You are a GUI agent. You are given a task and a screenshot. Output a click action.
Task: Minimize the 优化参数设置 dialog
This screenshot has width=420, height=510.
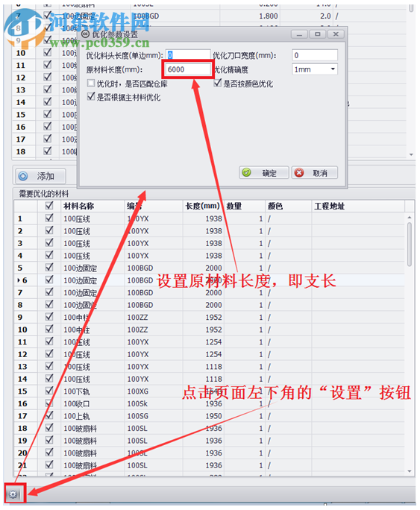(x=299, y=34)
